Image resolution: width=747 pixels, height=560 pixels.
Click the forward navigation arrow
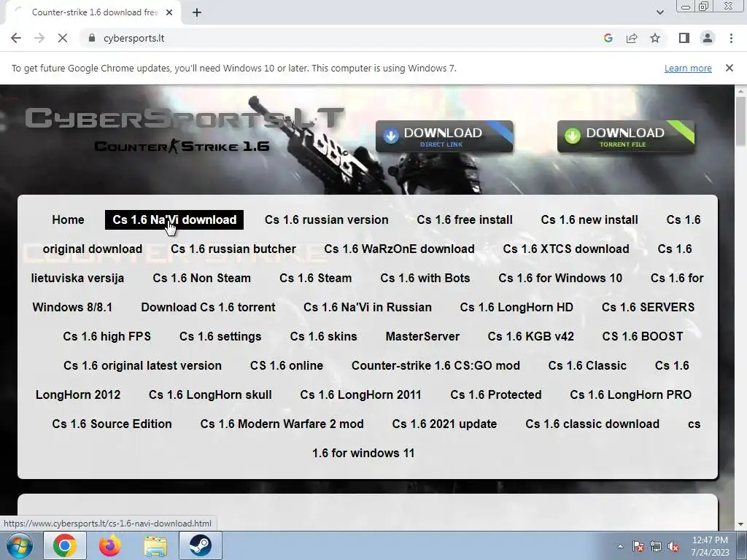pos(39,38)
